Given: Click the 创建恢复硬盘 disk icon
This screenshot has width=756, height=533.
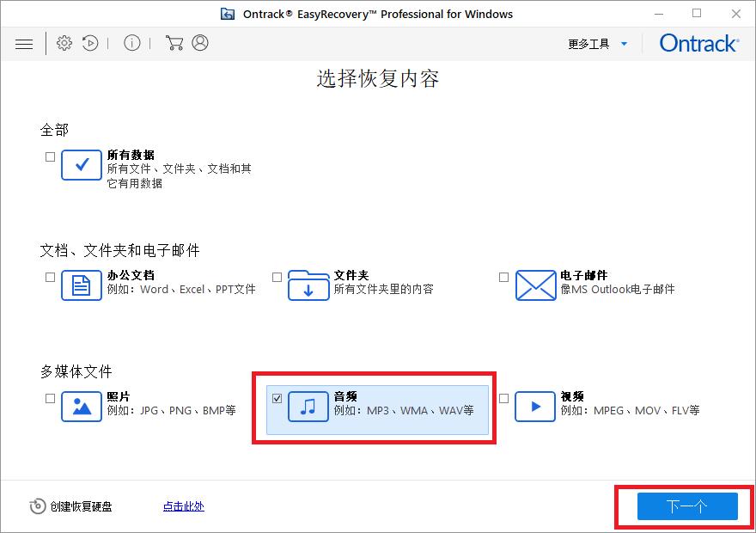Looking at the screenshot, I should pos(38,506).
